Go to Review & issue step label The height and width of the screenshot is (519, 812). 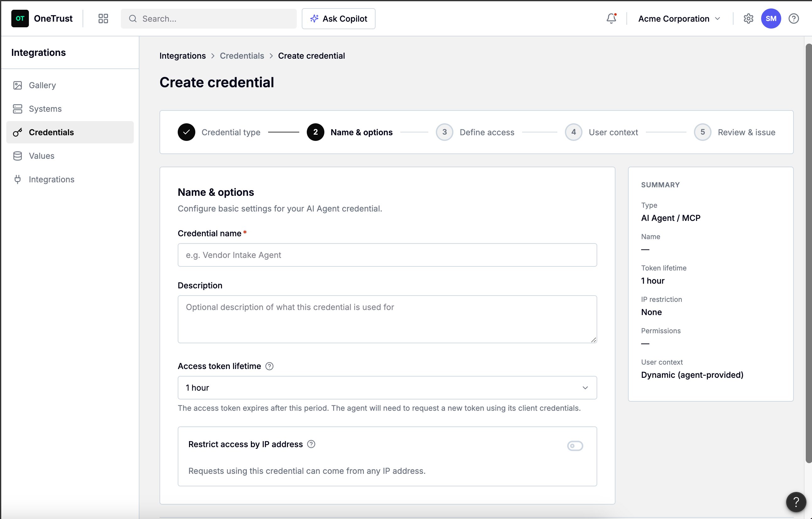click(x=747, y=132)
